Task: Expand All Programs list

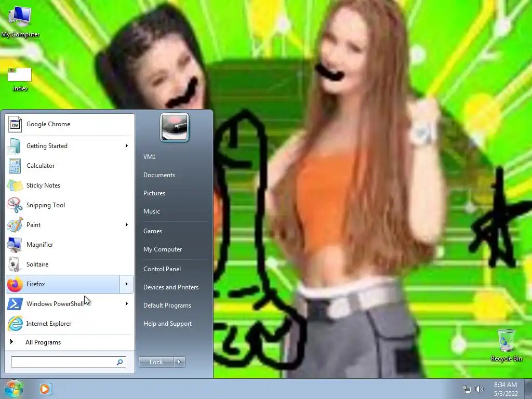Action: [70, 342]
